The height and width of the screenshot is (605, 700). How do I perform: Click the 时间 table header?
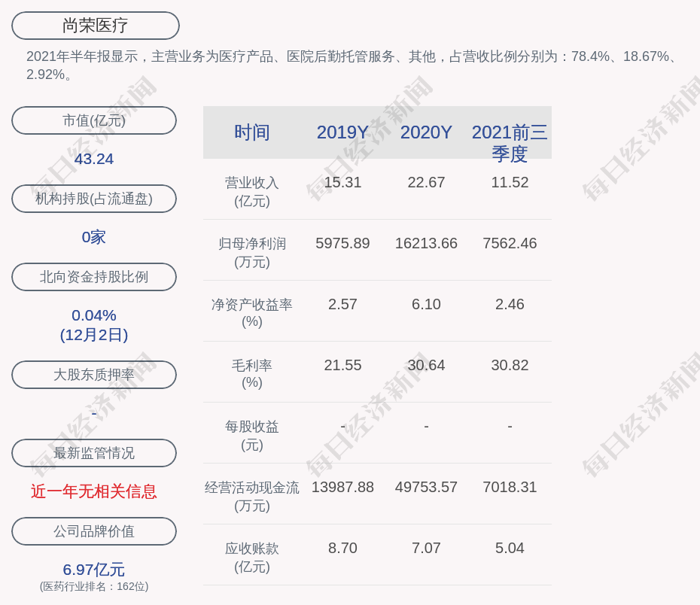tap(252, 132)
